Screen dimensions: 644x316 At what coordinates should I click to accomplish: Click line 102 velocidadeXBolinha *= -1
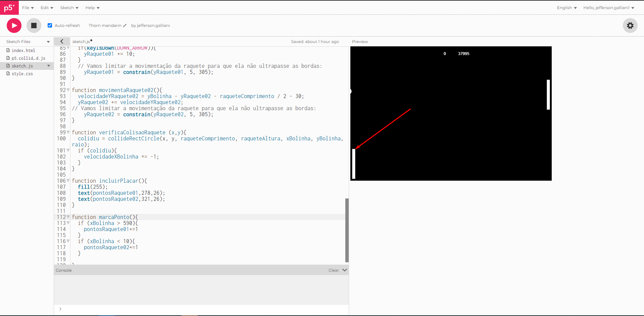click(121, 156)
